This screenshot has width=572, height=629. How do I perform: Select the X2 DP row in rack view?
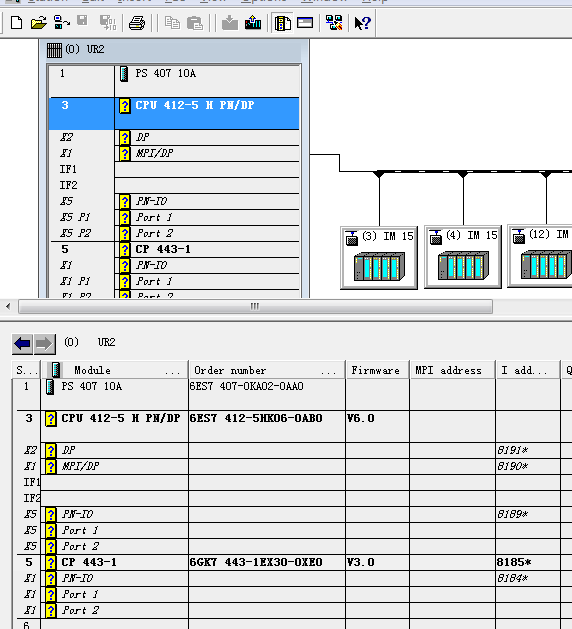(x=174, y=137)
